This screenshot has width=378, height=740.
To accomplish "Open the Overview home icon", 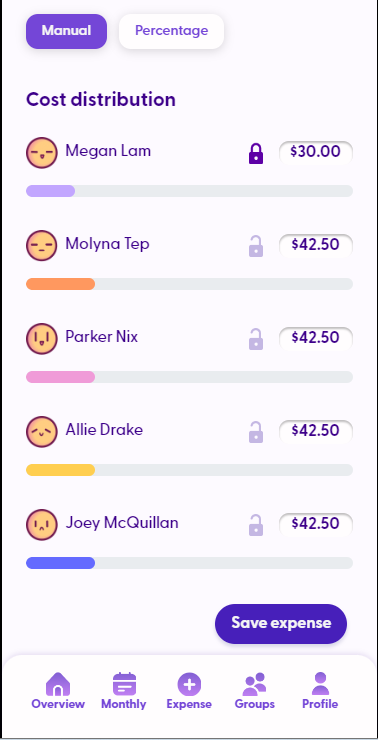I will (58, 684).
